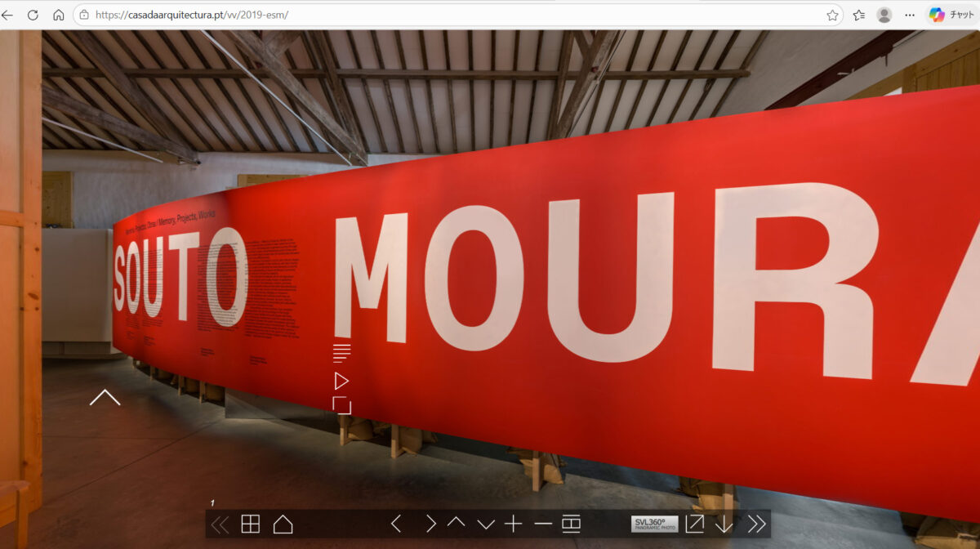The height and width of the screenshot is (549, 980).
Task: Move forward using floor arrow hotspot
Action: tap(105, 398)
